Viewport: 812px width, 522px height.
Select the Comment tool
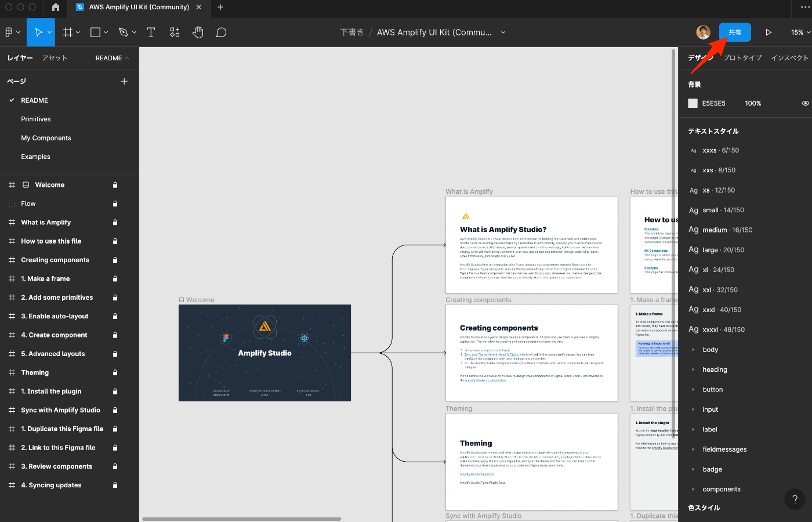click(221, 32)
